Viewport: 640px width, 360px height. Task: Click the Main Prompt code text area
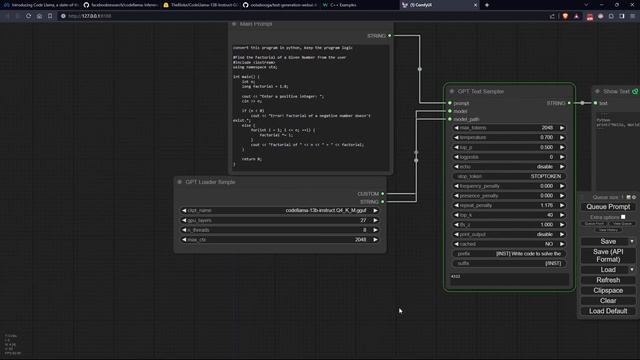pos(310,107)
